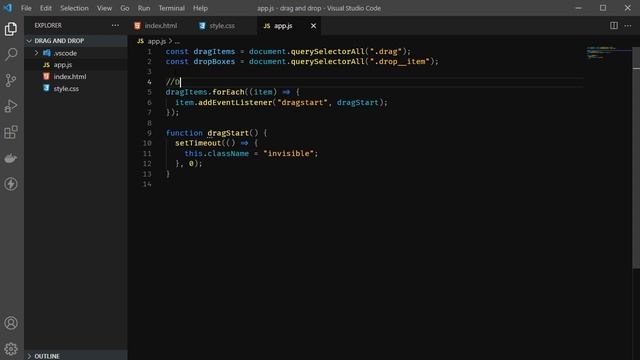Click the setTimeout call on line 10
This screenshot has width=640, height=360.
pyautogui.click(x=198, y=143)
